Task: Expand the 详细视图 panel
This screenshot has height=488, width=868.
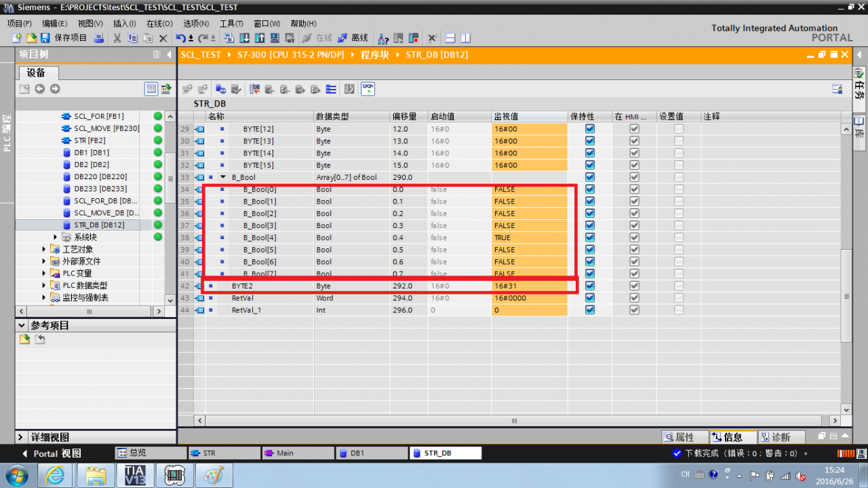Action: pos(22,437)
